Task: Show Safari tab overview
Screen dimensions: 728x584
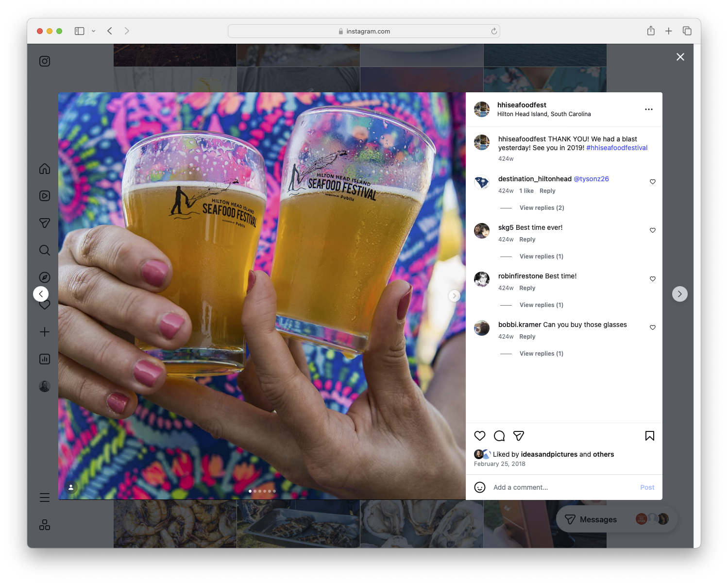Action: [x=687, y=31]
